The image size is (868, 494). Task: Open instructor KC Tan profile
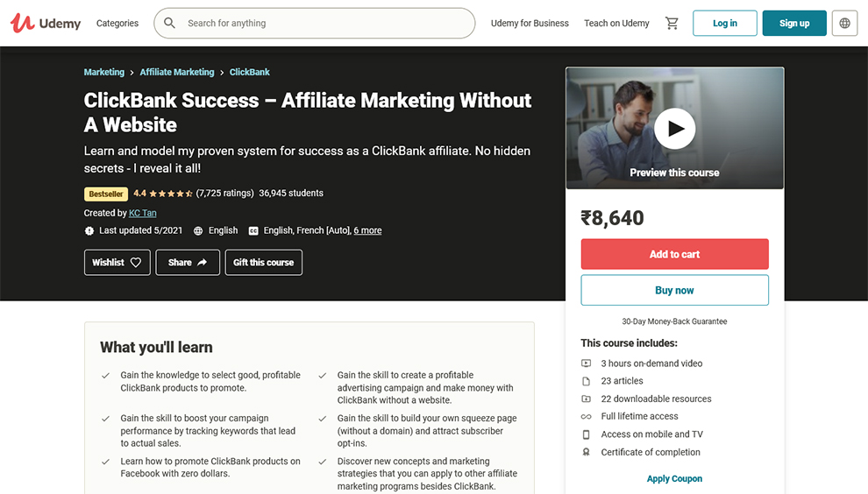(x=142, y=213)
